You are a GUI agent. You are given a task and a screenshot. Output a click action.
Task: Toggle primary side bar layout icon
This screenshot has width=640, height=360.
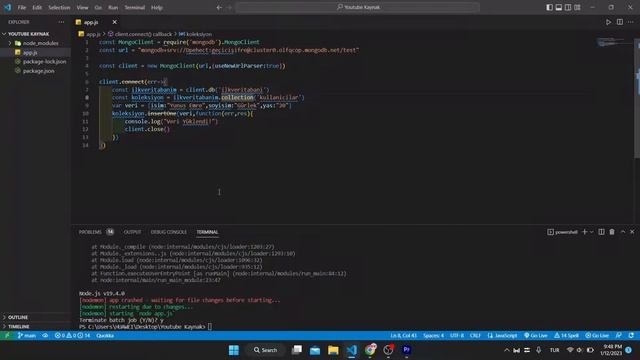[x=549, y=7]
